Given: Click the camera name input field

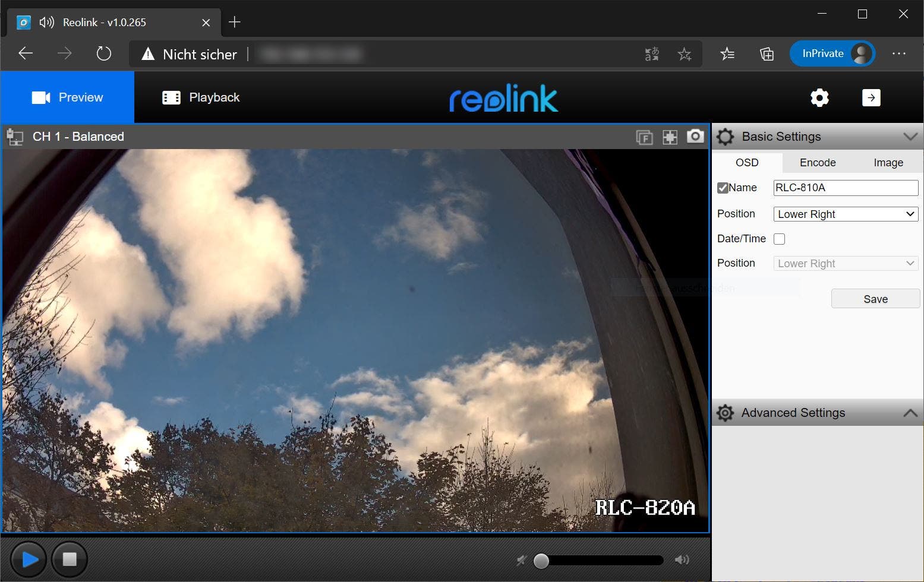Looking at the screenshot, I should coord(845,188).
